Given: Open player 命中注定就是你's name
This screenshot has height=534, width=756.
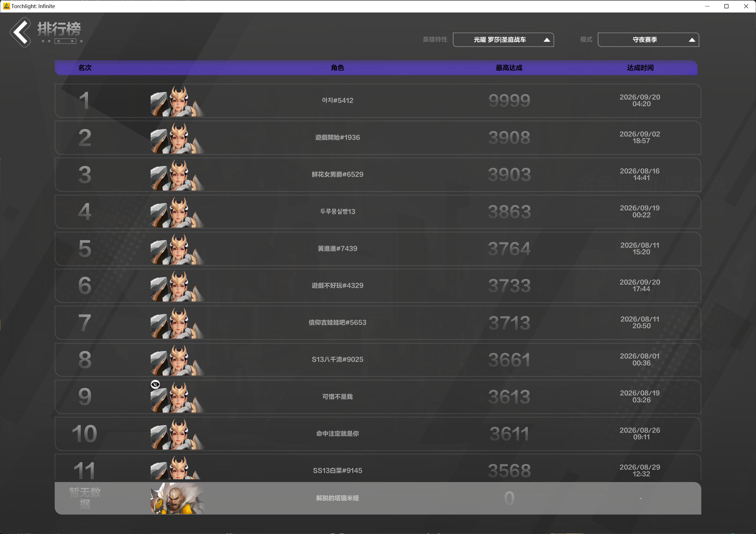Looking at the screenshot, I should [338, 433].
